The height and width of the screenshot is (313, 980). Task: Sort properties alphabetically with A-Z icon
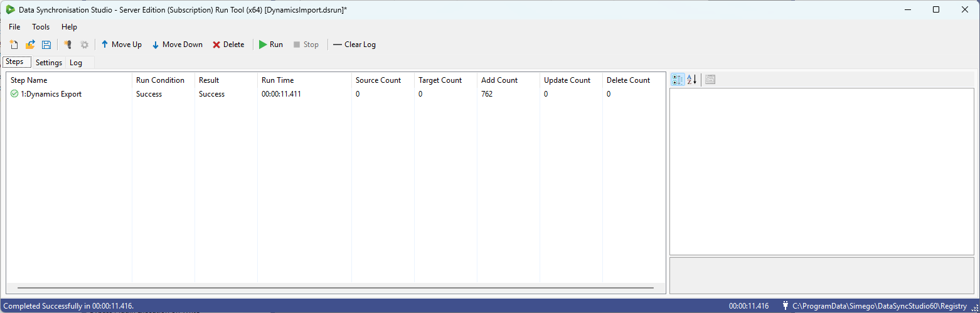pos(691,80)
